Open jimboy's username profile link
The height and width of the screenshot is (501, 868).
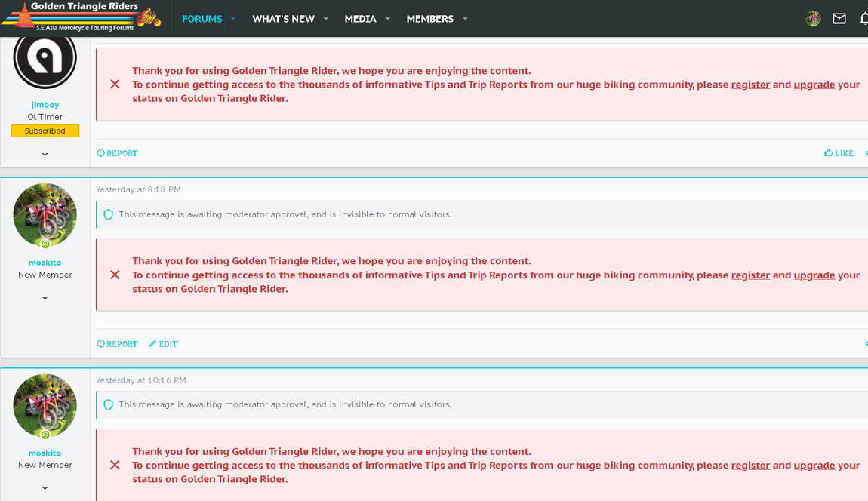[45, 105]
